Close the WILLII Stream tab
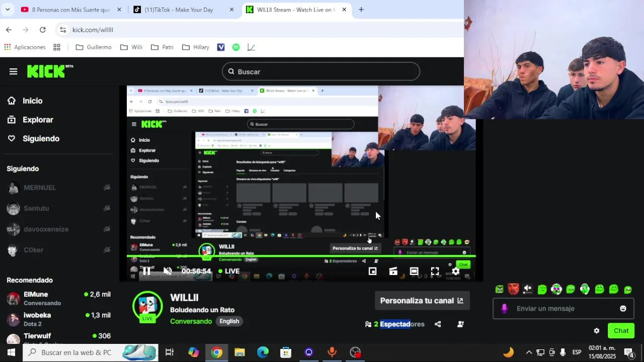 tap(344, 10)
